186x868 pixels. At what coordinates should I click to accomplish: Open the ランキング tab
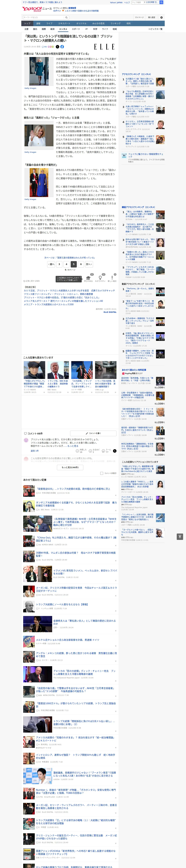[x=115, y=24]
